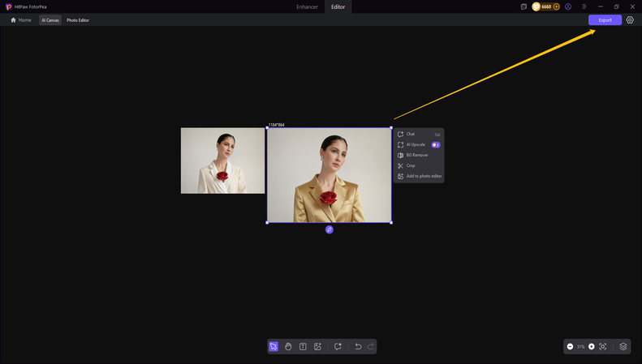
Task: Click the add image tool icon
Action: [x=317, y=346]
